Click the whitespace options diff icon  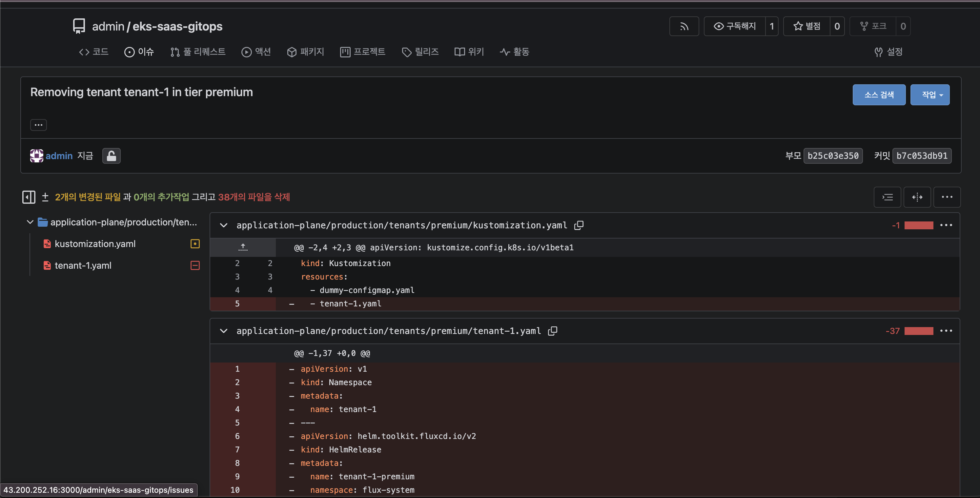pos(887,197)
